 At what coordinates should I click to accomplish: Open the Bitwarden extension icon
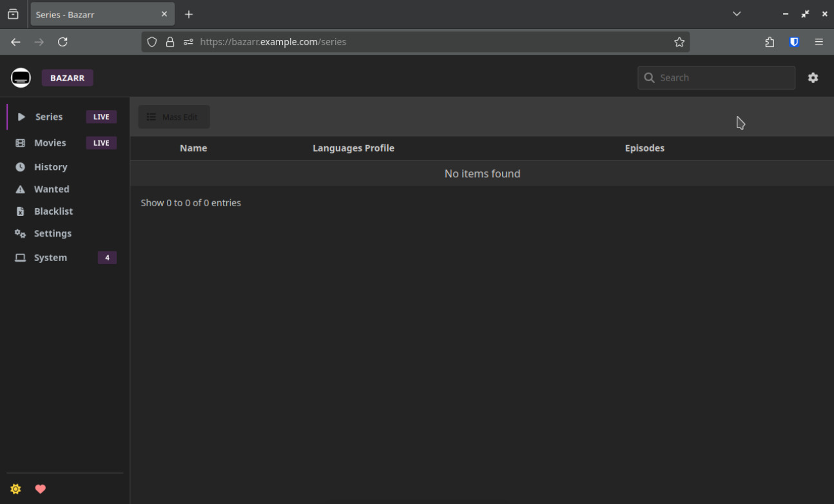tap(794, 42)
